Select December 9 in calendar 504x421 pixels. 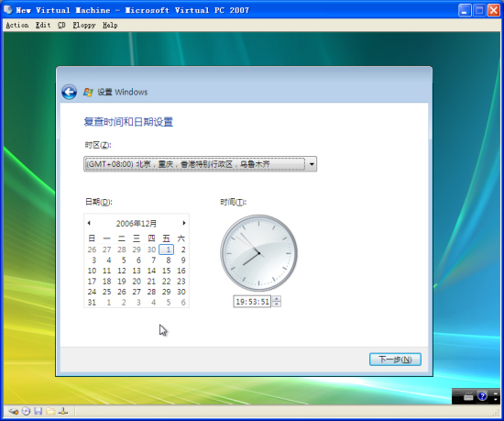(x=183, y=260)
